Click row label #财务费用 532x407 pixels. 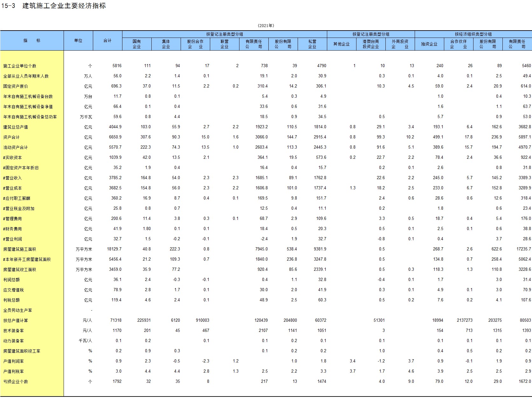12,229
